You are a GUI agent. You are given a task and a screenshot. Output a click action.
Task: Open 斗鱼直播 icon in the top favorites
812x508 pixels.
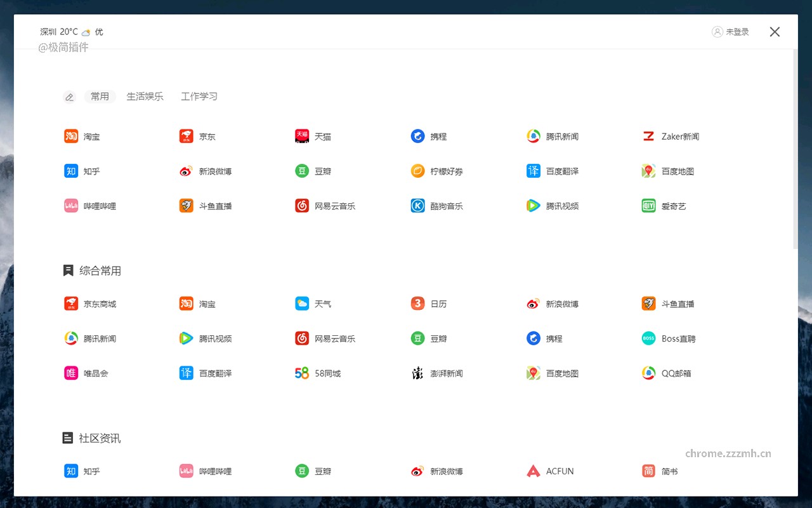(187, 206)
